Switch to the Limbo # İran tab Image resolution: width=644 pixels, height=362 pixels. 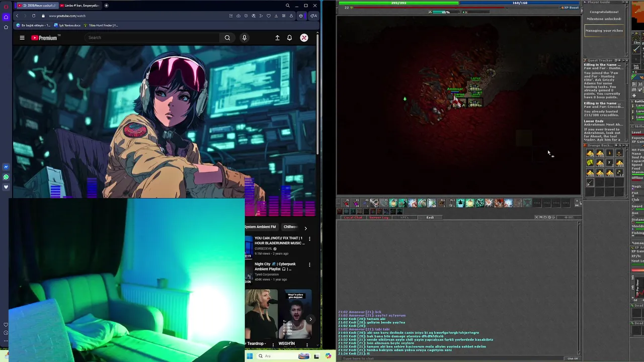point(79,6)
